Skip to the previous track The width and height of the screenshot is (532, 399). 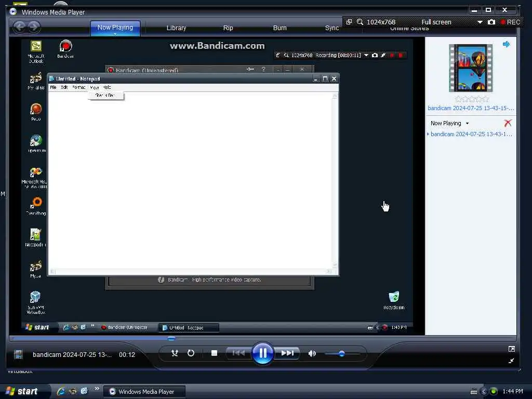click(238, 353)
